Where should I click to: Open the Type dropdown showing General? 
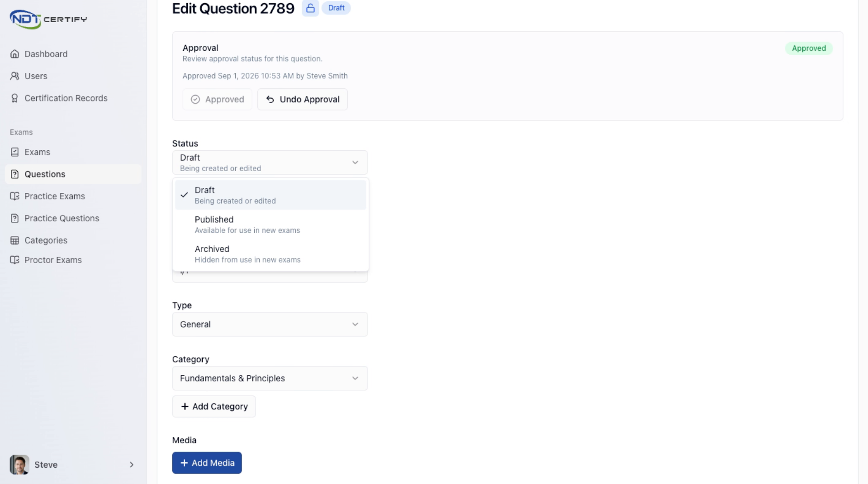[x=270, y=324]
